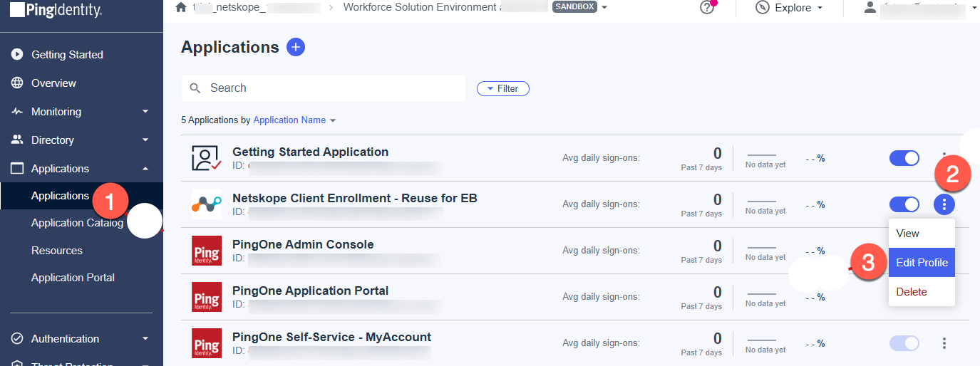The width and height of the screenshot is (980, 366).
Task: Click the SANDBOX badge
Action: point(574,7)
